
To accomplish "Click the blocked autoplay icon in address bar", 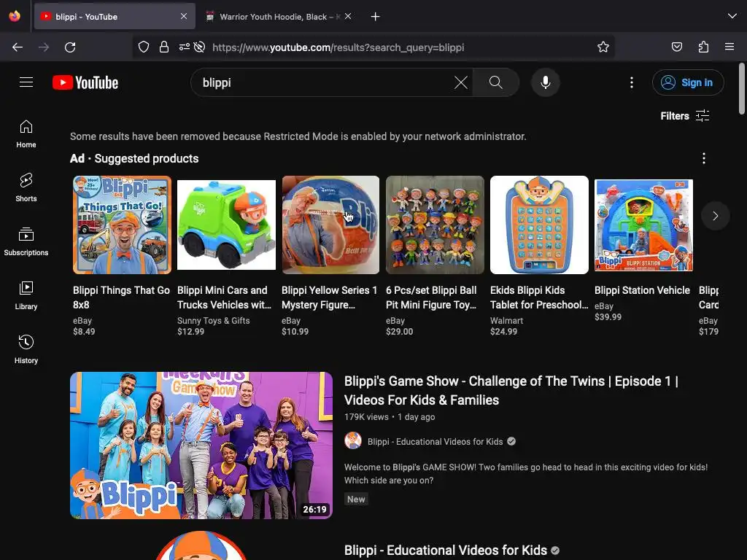I will (200, 47).
